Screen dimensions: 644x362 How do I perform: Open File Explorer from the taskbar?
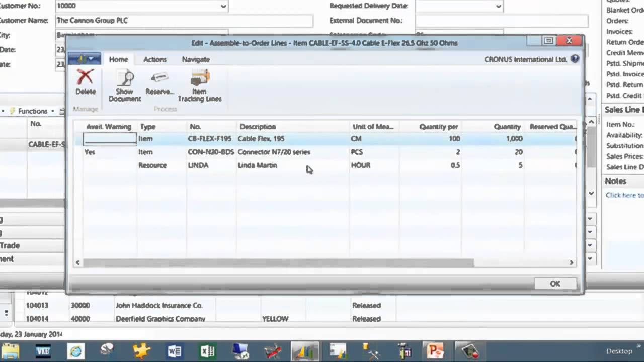click(11, 351)
